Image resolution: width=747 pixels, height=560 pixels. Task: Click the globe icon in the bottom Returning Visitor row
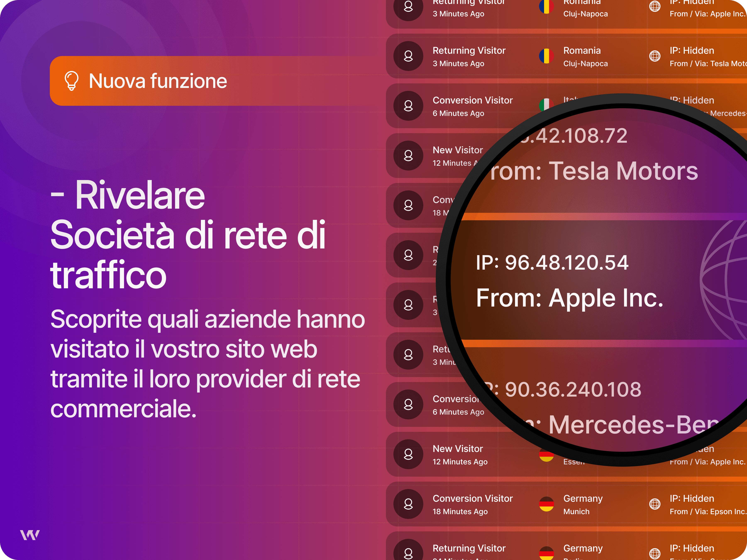tap(655, 554)
